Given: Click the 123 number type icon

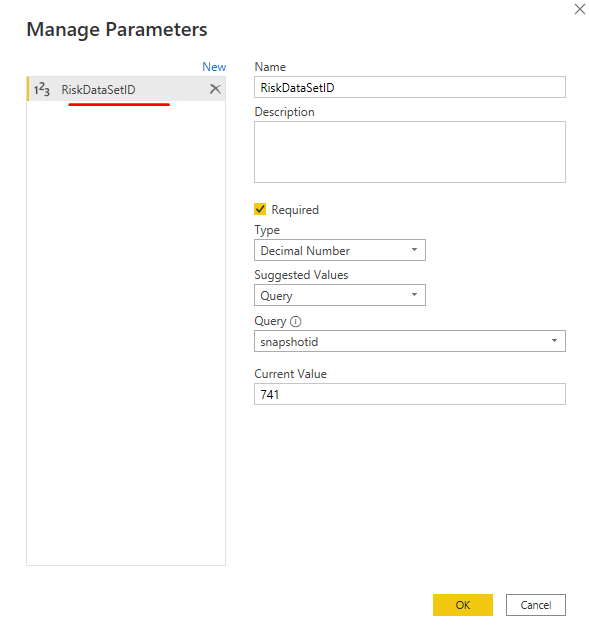Looking at the screenshot, I should (41, 89).
